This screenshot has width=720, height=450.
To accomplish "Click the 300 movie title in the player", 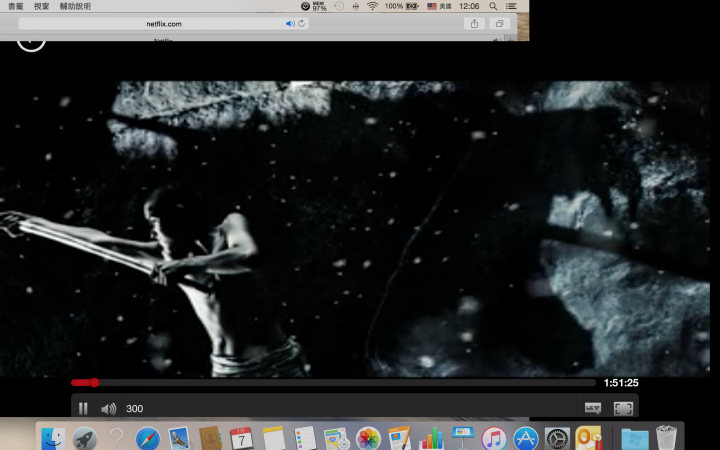I will pyautogui.click(x=135, y=409).
